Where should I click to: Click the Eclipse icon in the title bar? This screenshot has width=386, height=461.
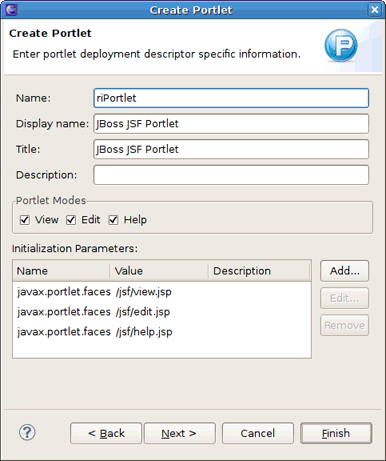[x=11, y=9]
